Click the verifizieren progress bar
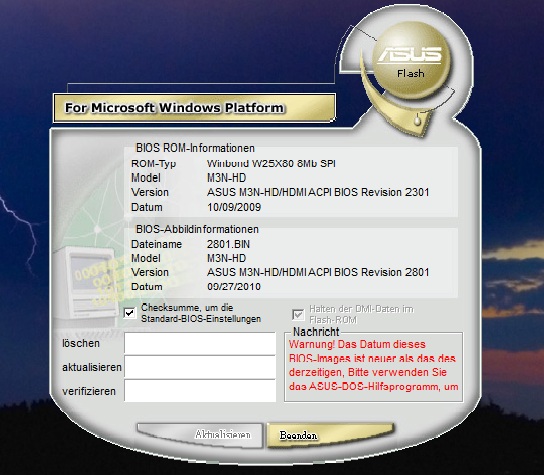 point(200,391)
